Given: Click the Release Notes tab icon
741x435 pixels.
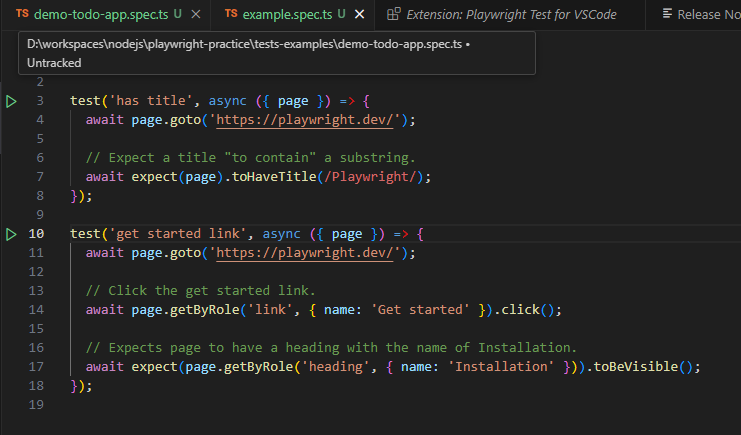Looking at the screenshot, I should pyautogui.click(x=667, y=14).
